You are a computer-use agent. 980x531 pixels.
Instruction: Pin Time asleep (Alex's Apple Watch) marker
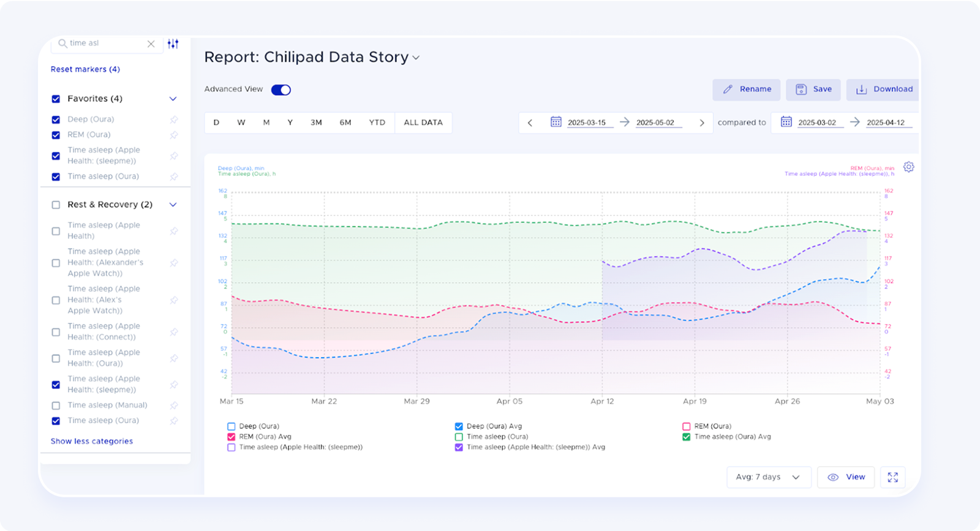click(x=174, y=300)
